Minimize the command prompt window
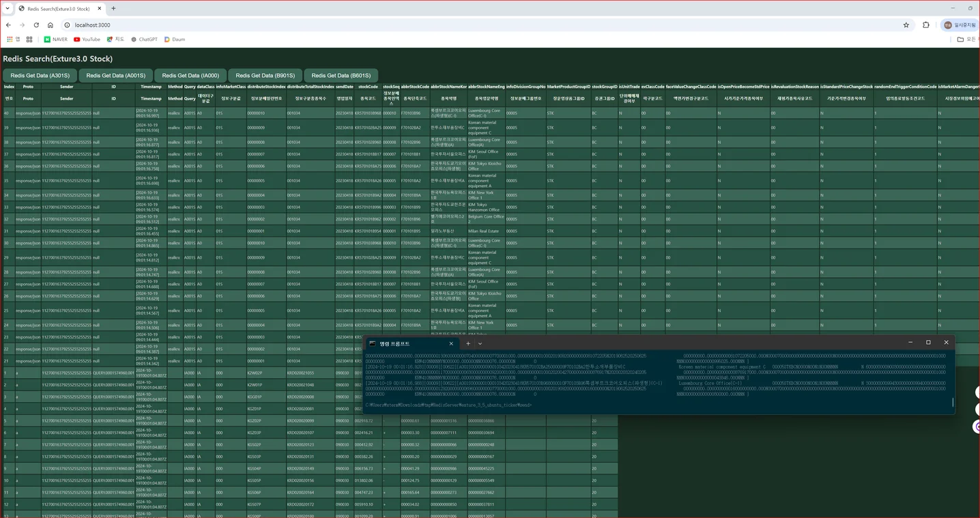 point(910,343)
